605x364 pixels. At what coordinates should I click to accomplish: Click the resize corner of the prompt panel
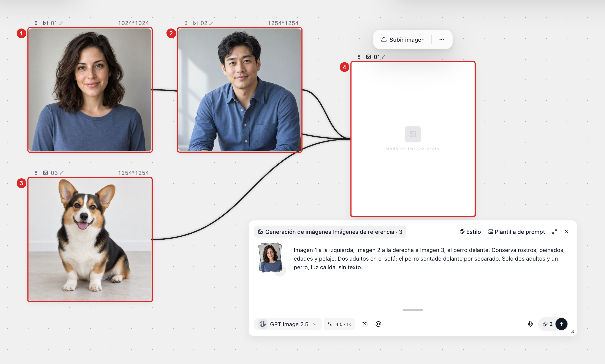click(573, 332)
